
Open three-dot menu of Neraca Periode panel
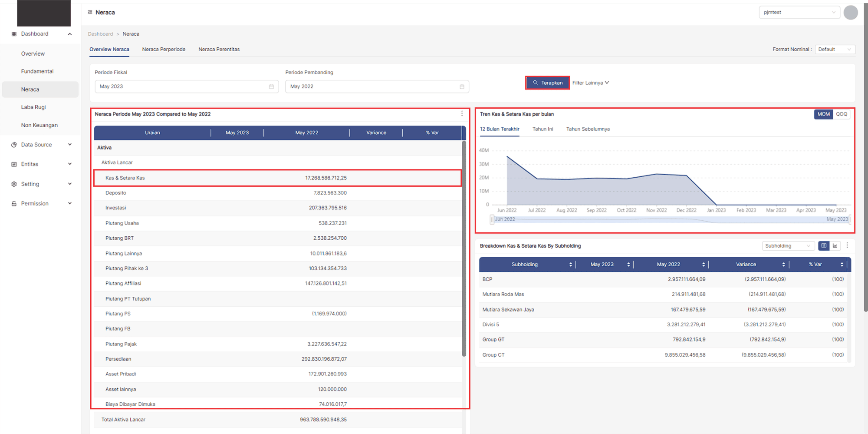coord(462,114)
